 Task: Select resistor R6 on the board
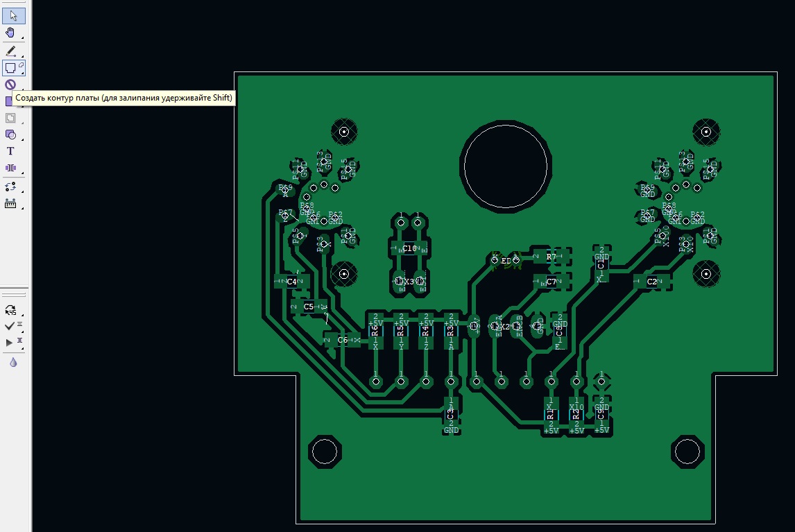pos(375,331)
